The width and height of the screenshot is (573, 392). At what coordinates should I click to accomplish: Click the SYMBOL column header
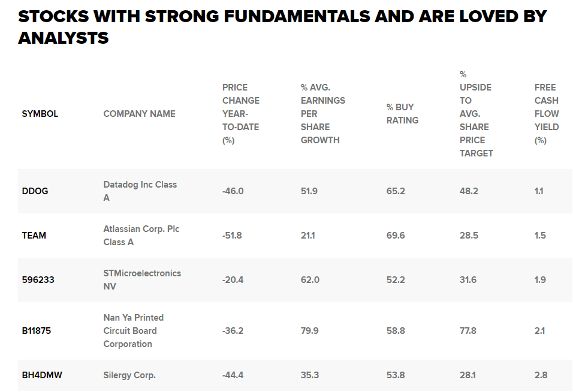(x=40, y=114)
